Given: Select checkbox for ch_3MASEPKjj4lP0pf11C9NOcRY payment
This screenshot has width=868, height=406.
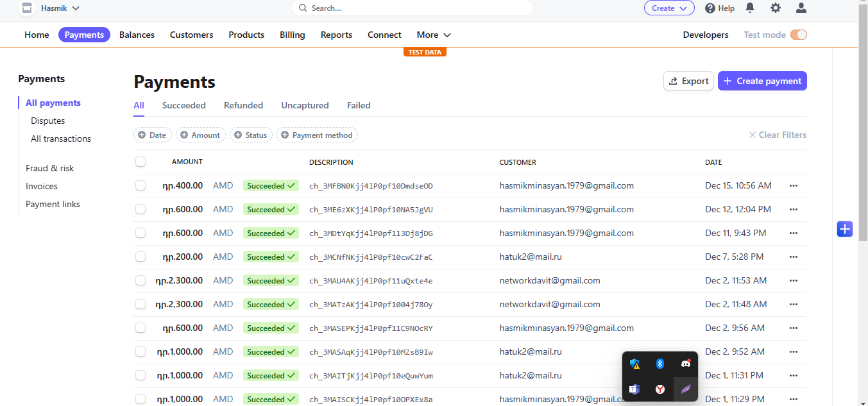Looking at the screenshot, I should click(x=140, y=328).
